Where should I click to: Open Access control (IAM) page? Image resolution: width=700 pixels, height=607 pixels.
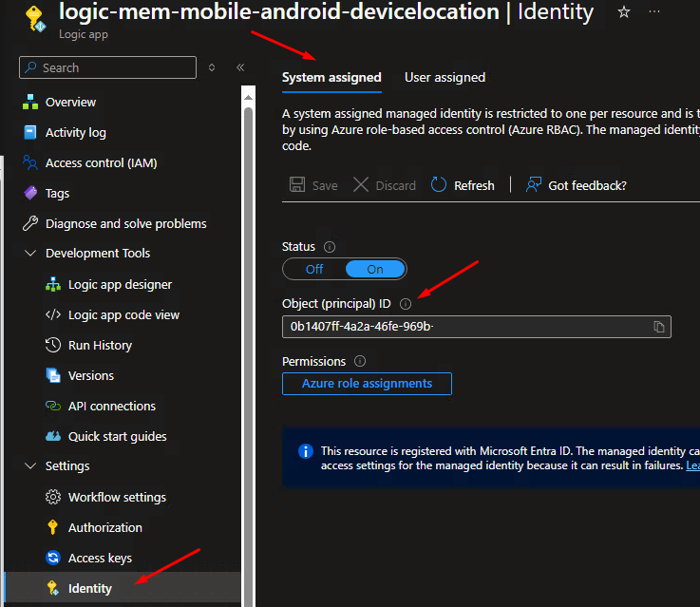tap(101, 162)
